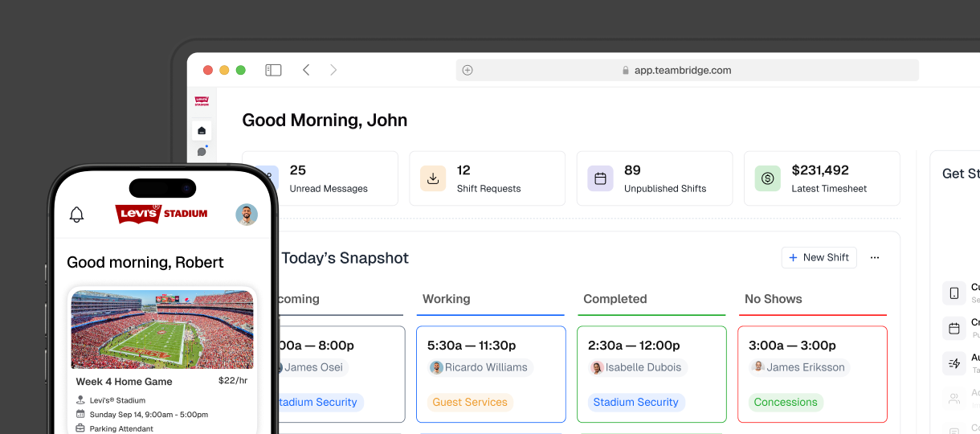Image resolution: width=980 pixels, height=434 pixels.
Task: Open the Week 4 Home Game title
Action: coord(125,382)
